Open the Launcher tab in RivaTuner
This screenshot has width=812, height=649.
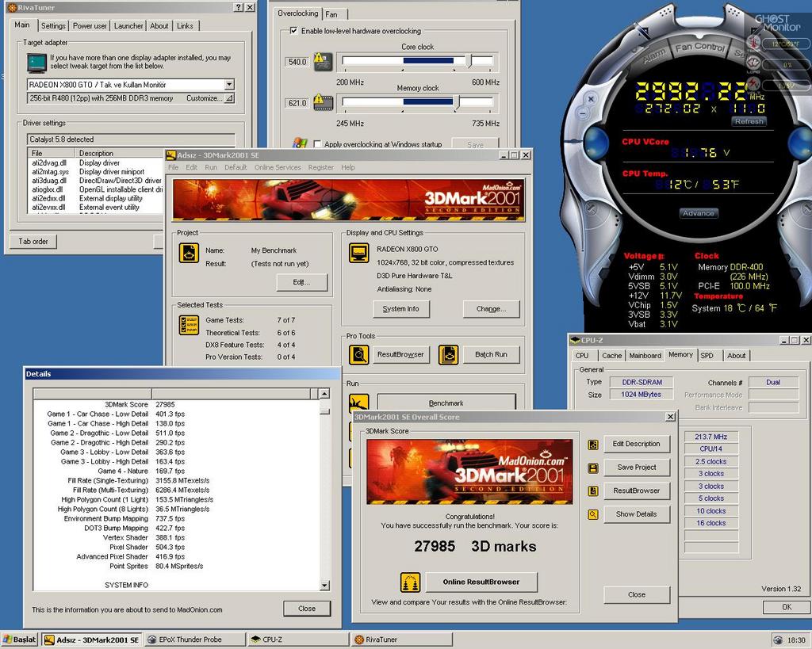pos(128,25)
